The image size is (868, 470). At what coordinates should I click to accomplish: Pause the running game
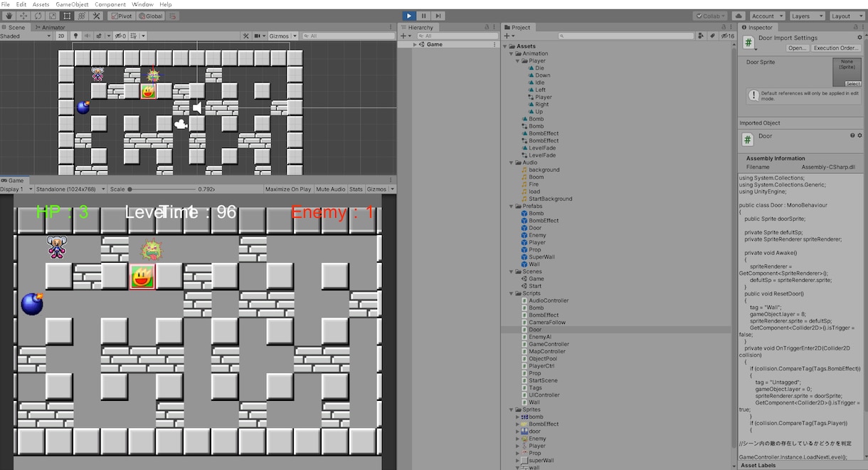tap(423, 16)
